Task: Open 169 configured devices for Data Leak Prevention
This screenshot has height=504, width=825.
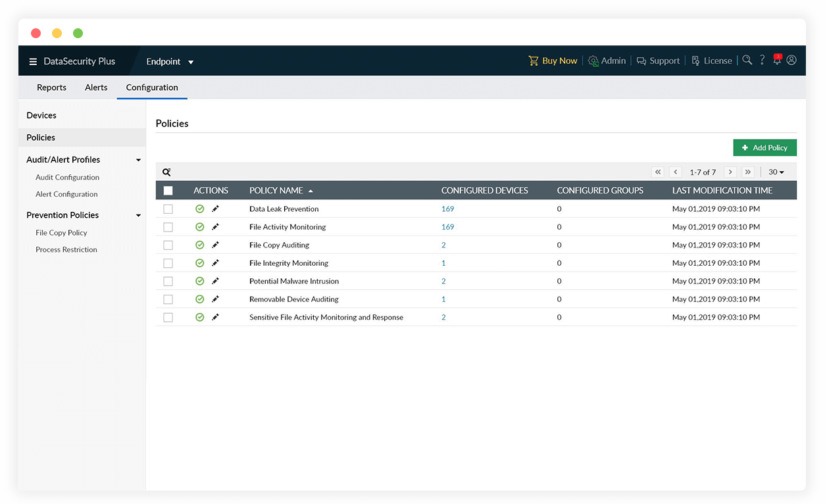Action: (x=447, y=209)
